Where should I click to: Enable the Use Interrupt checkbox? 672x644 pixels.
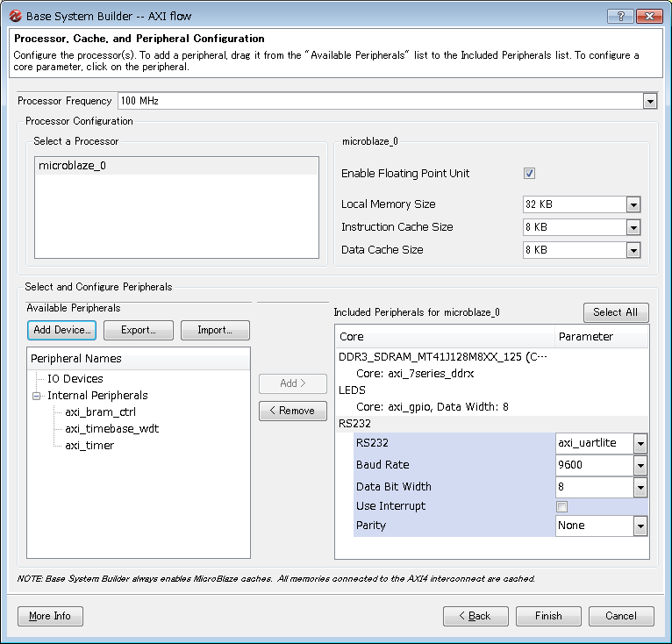coord(561,506)
